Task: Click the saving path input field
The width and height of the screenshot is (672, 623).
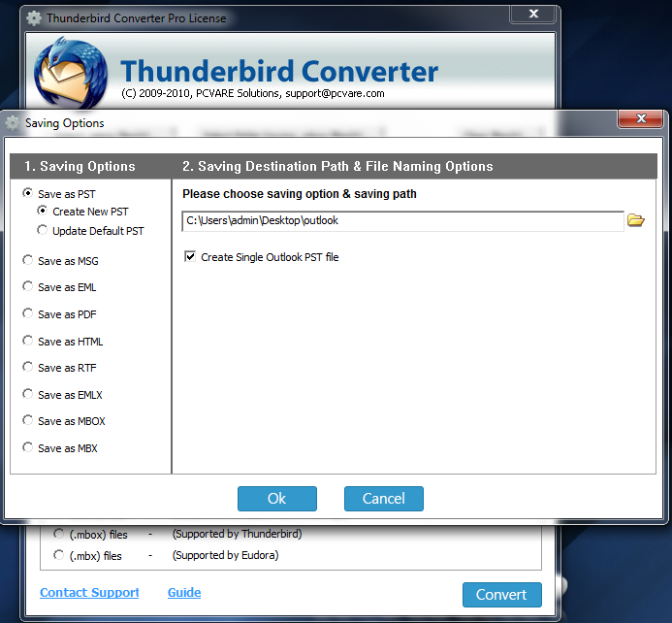Action: click(402, 221)
